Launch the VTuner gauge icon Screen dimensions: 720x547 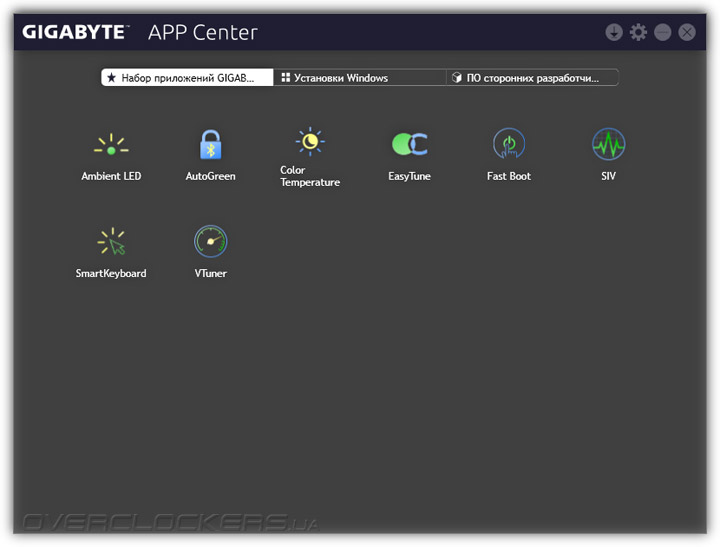(210, 242)
